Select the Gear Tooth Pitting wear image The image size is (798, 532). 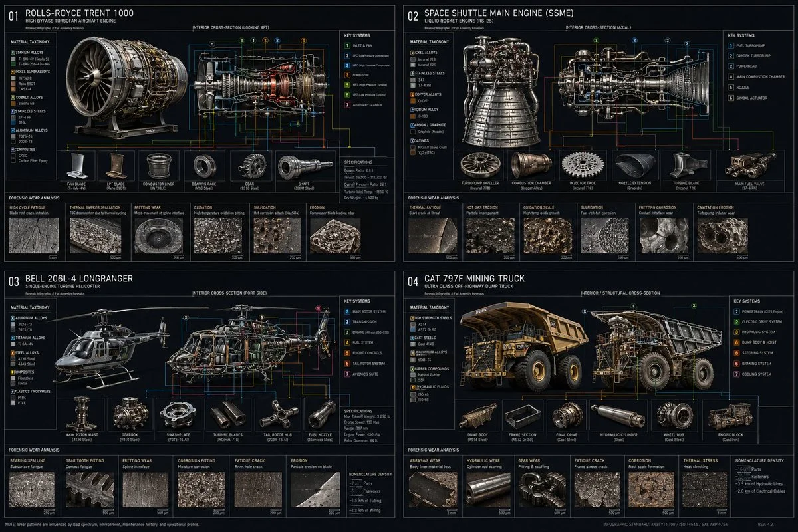pos(88,488)
